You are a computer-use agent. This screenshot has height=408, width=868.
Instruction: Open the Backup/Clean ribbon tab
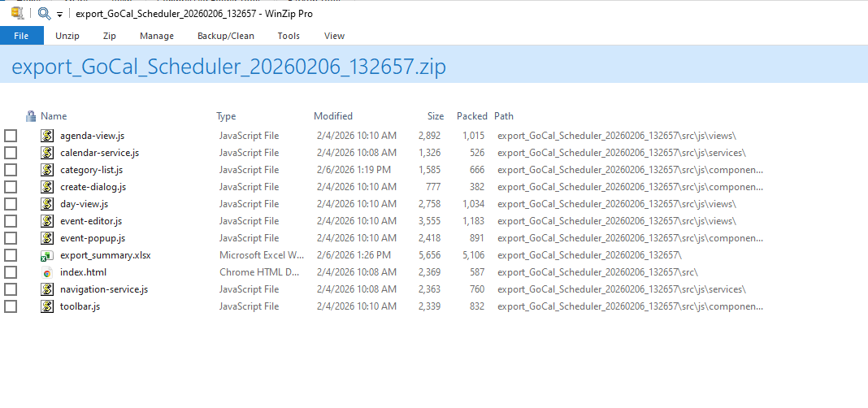226,36
